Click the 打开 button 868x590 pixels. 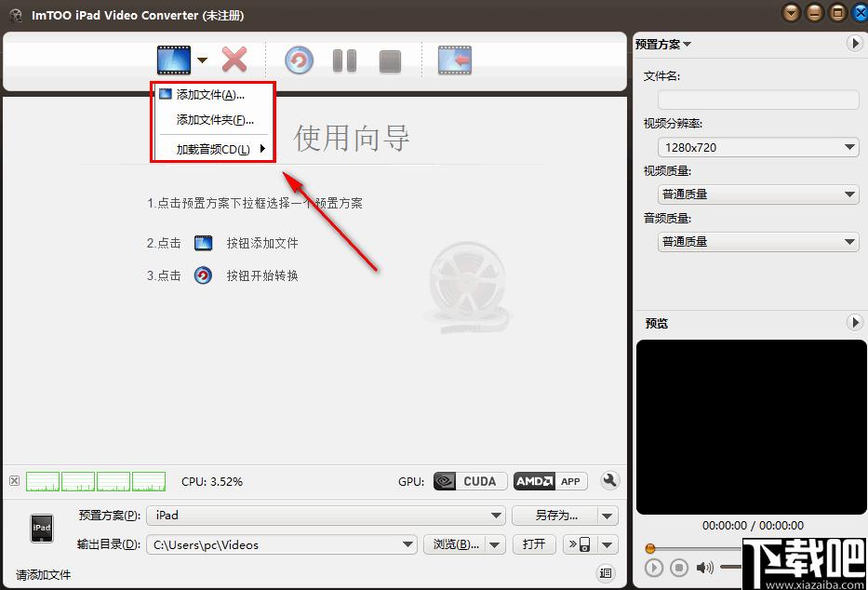click(x=534, y=544)
